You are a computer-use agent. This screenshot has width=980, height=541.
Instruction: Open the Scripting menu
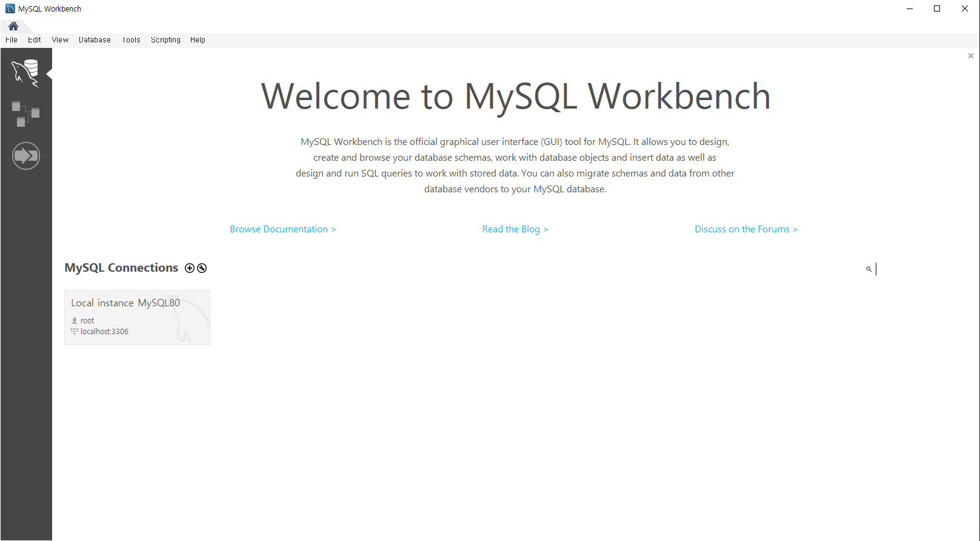click(165, 40)
